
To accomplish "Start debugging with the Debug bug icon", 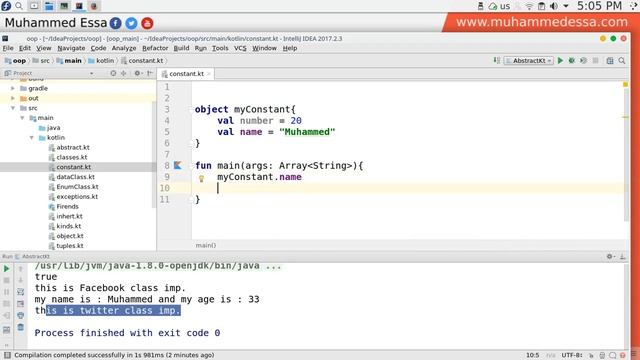I will [571, 60].
